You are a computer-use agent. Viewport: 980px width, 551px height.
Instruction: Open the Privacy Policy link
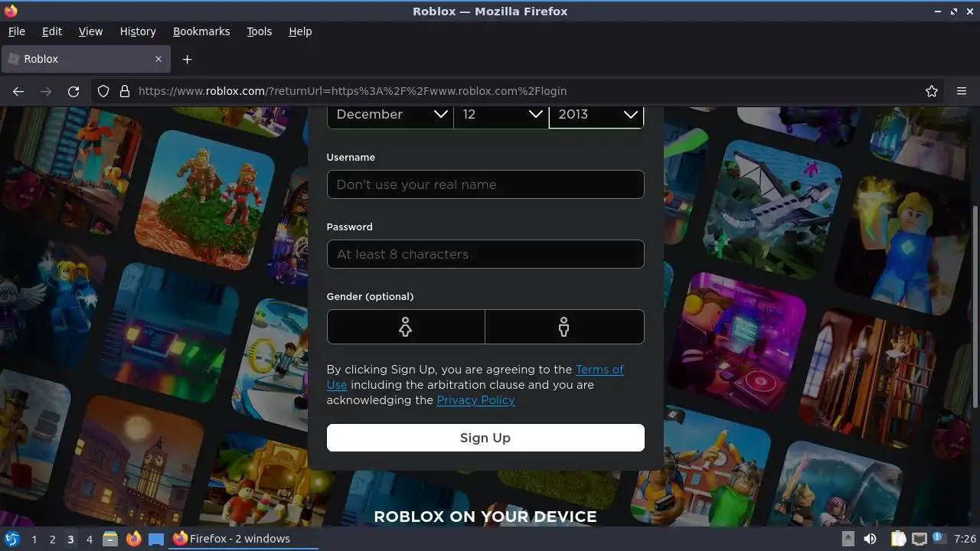[475, 400]
